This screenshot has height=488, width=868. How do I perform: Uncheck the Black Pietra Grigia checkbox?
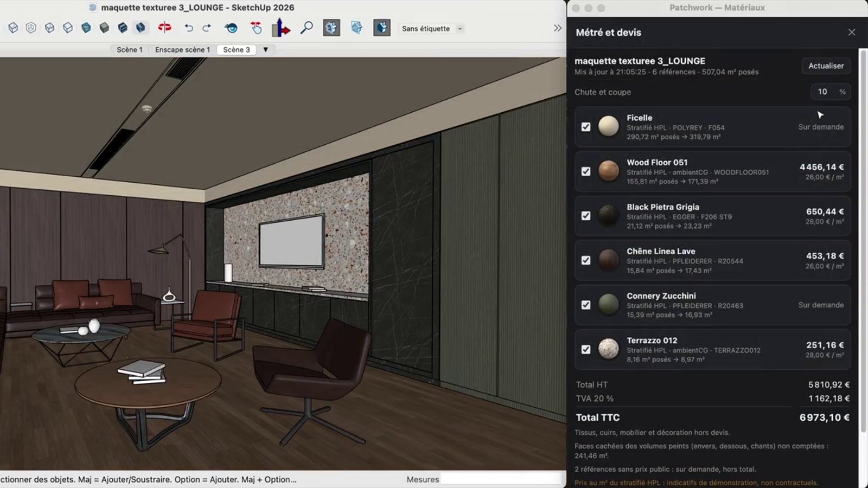(x=586, y=216)
